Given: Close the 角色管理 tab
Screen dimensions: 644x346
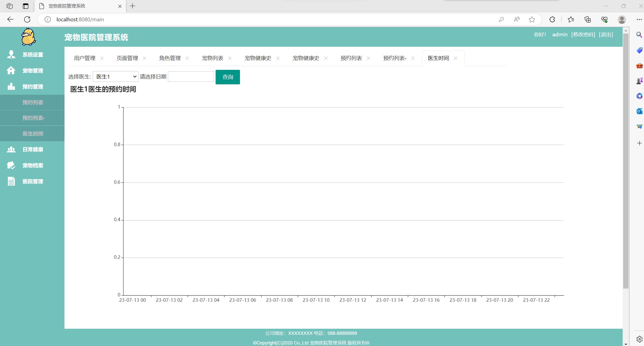Looking at the screenshot, I should pyautogui.click(x=187, y=58).
